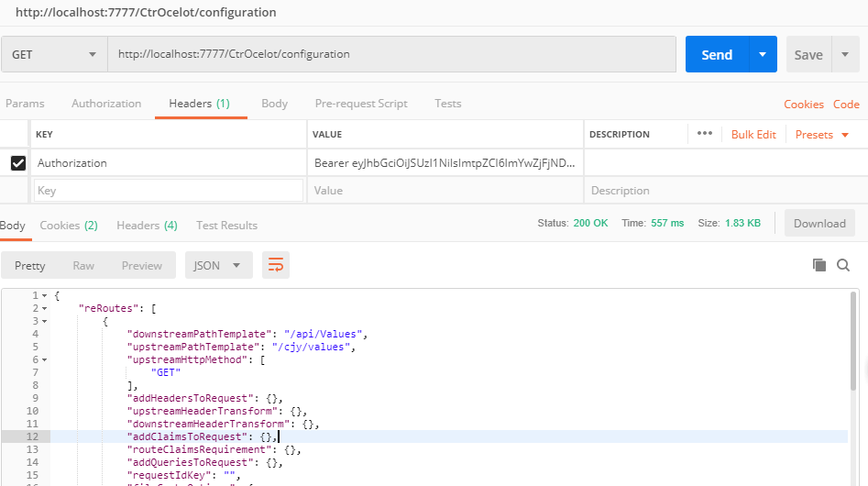Collapse the upstreamHttpMethod array at line 6
This screenshot has height=486, width=868.
44,360
